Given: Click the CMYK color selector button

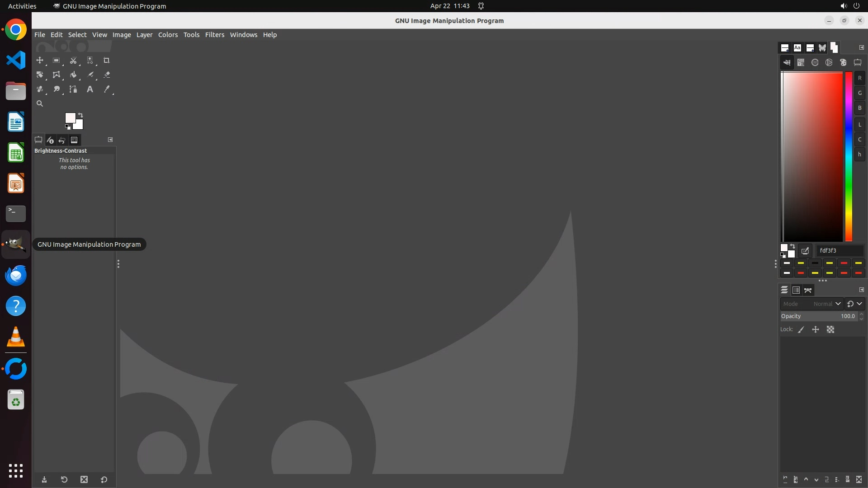Looking at the screenshot, I should [801, 63].
